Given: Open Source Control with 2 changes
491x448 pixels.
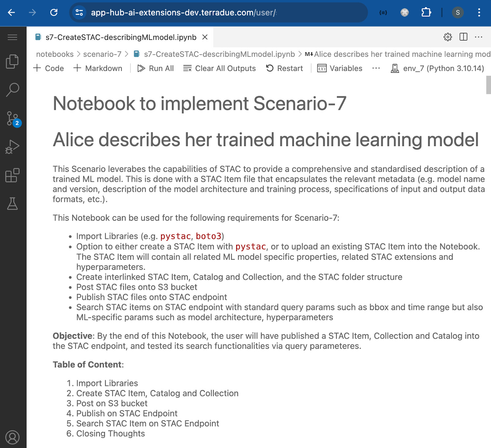Looking at the screenshot, I should pos(12,119).
